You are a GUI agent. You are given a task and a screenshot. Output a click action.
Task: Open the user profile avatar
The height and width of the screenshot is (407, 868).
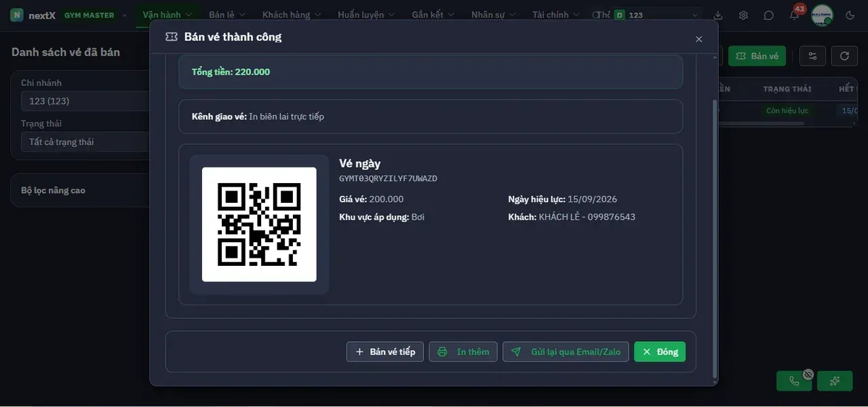pyautogui.click(x=822, y=15)
